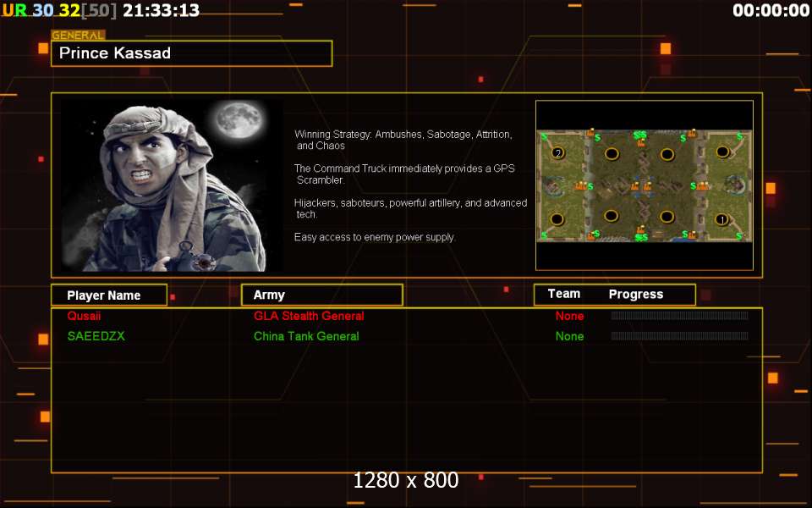Click the Army column header
The image size is (812, 508).
coord(322,295)
